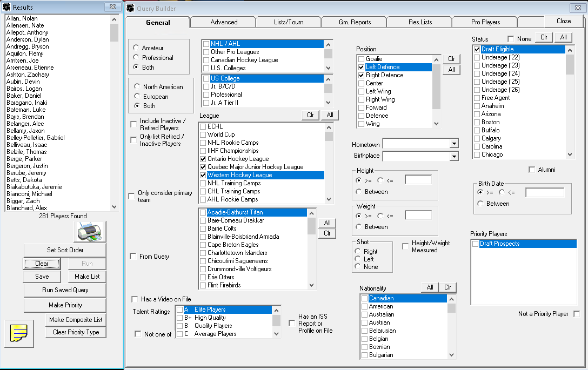The height and width of the screenshot is (370, 588).
Task: Click the Make List button
Action: [87, 276]
